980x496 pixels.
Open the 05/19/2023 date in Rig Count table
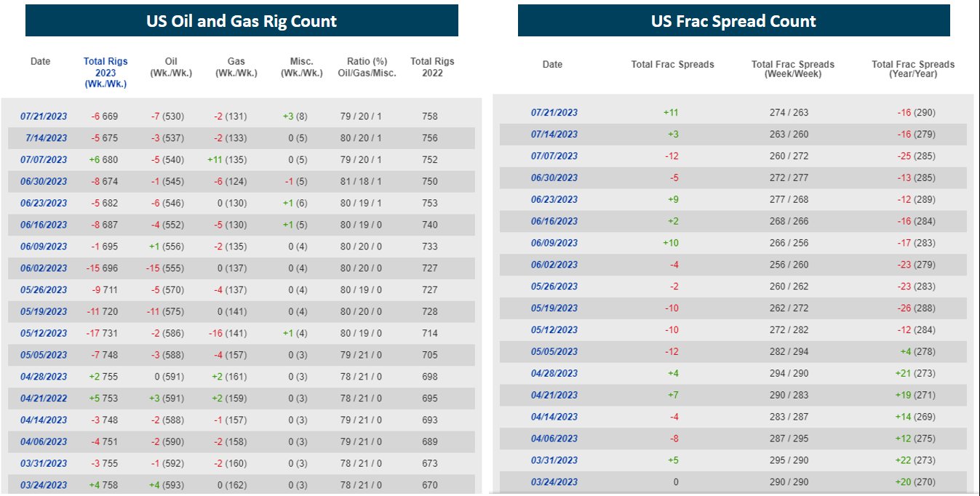[44, 312]
